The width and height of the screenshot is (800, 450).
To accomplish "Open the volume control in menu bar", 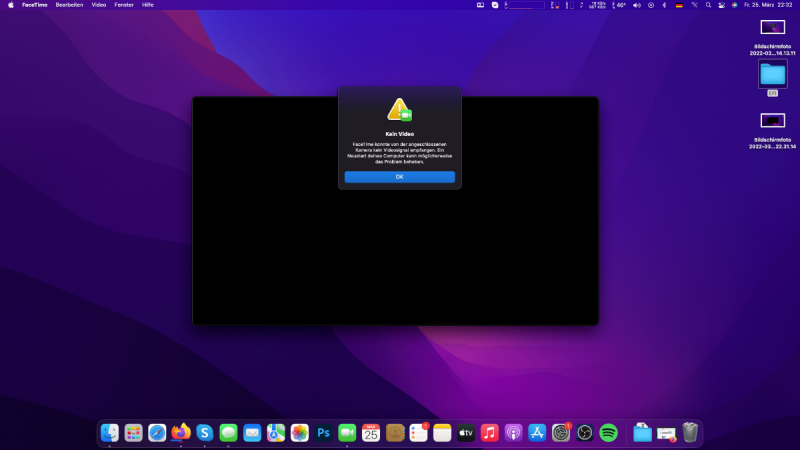I will click(x=636, y=5).
